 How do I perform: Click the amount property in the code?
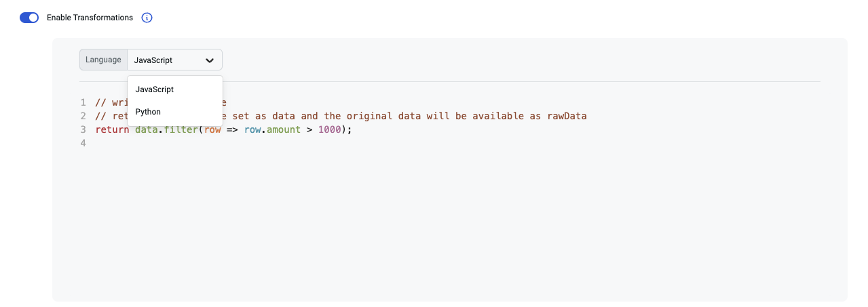[x=284, y=129]
